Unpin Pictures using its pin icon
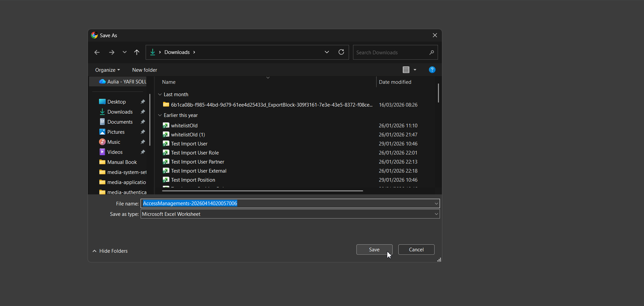 pyautogui.click(x=143, y=132)
